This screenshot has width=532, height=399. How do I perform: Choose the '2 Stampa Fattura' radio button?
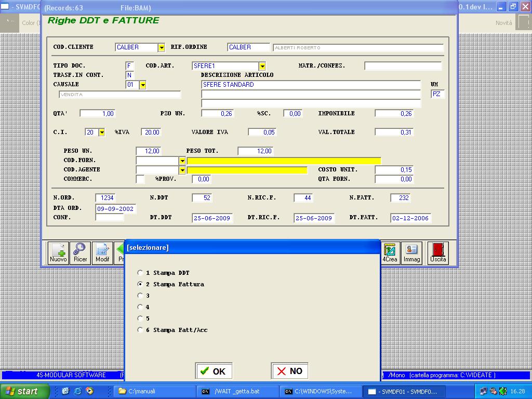tap(140, 284)
